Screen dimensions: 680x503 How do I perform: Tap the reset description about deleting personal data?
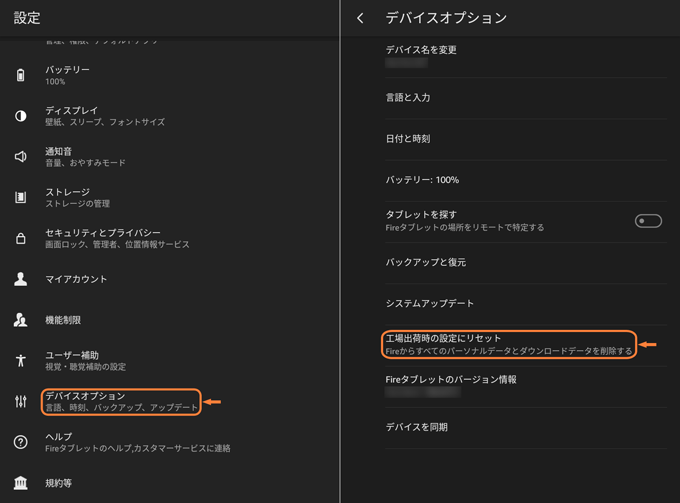(509, 351)
